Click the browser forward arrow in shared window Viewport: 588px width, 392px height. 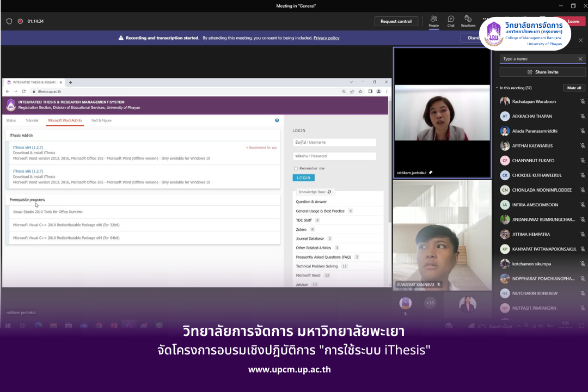coord(15,91)
